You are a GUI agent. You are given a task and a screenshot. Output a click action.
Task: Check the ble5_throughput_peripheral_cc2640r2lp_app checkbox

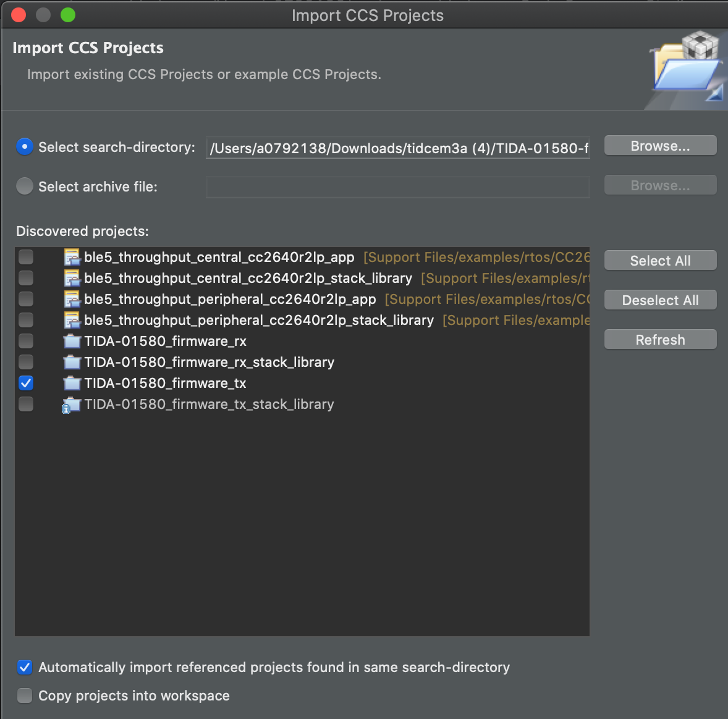26,299
